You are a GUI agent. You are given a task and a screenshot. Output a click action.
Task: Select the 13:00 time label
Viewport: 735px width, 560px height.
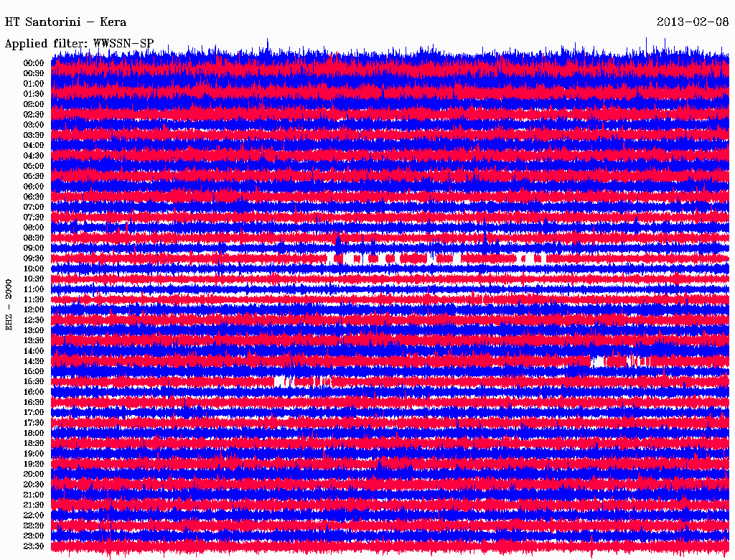coord(34,331)
